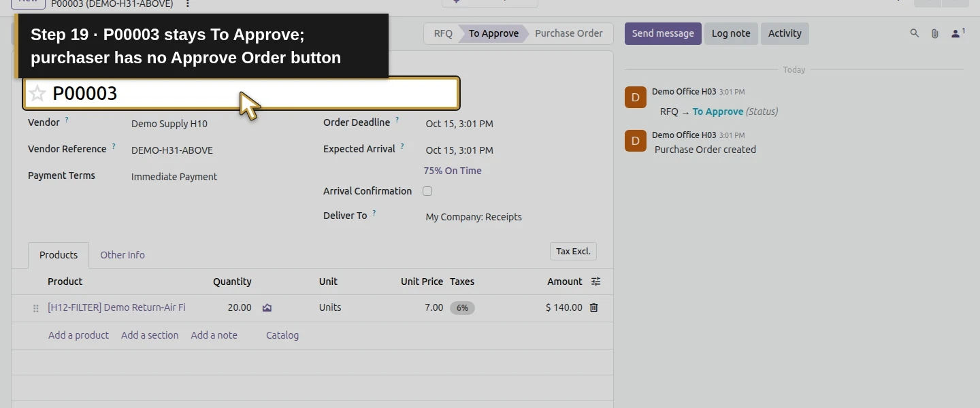
Task: Open the kebab actions menu beside P00003 breadcrumb
Action: [x=188, y=4]
